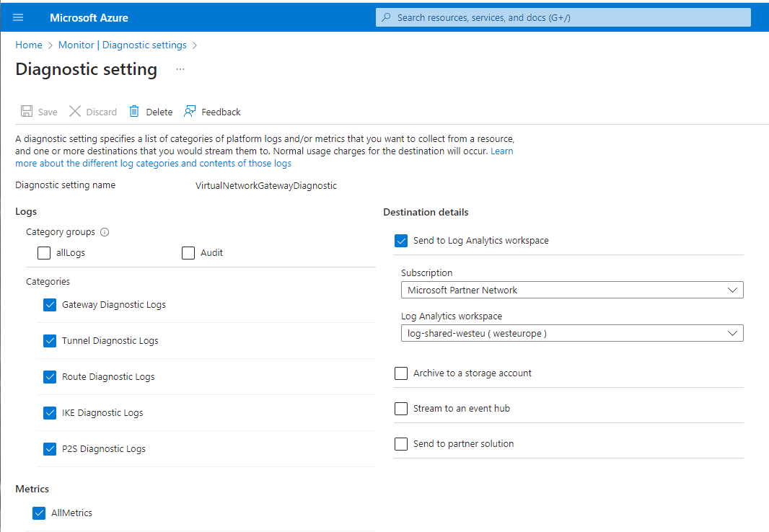Click the VirtualNetworkGatewayDiagnostic setting name
This screenshot has width=769, height=532.
[x=266, y=186]
